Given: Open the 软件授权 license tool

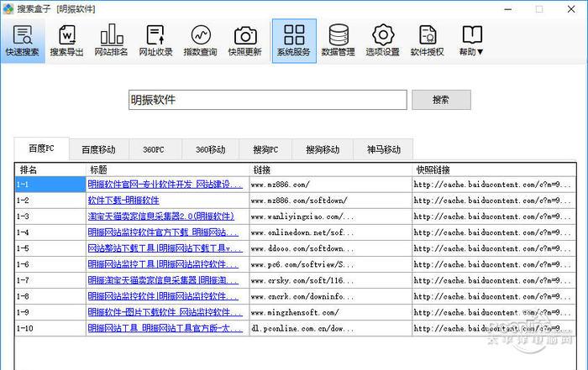Looking at the screenshot, I should pyautogui.click(x=427, y=41).
